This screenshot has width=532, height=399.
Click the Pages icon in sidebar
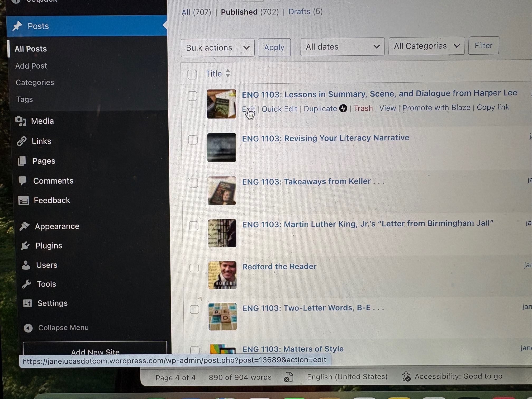(22, 161)
